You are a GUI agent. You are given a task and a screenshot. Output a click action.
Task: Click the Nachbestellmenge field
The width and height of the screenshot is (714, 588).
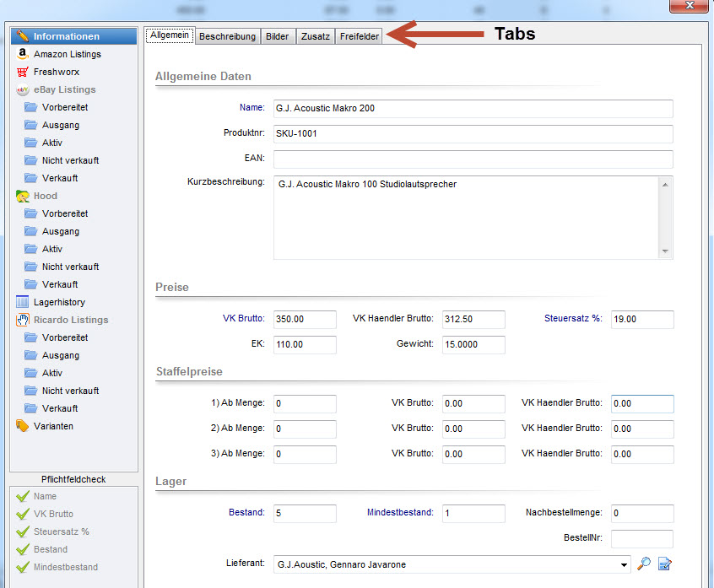pos(642,514)
